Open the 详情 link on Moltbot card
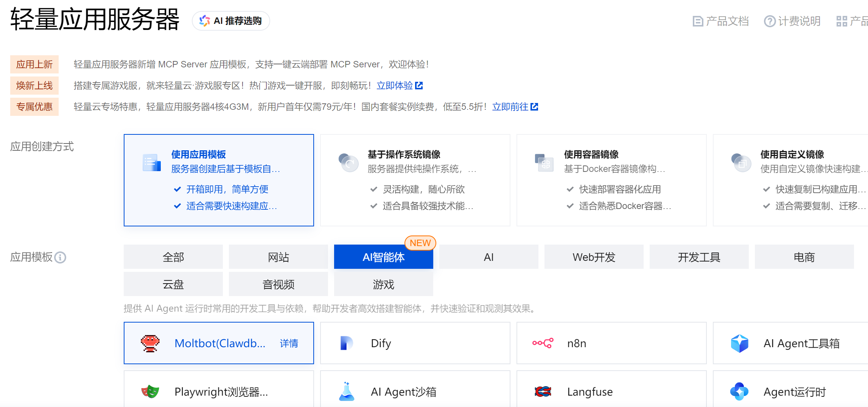The image size is (868, 407). [289, 343]
